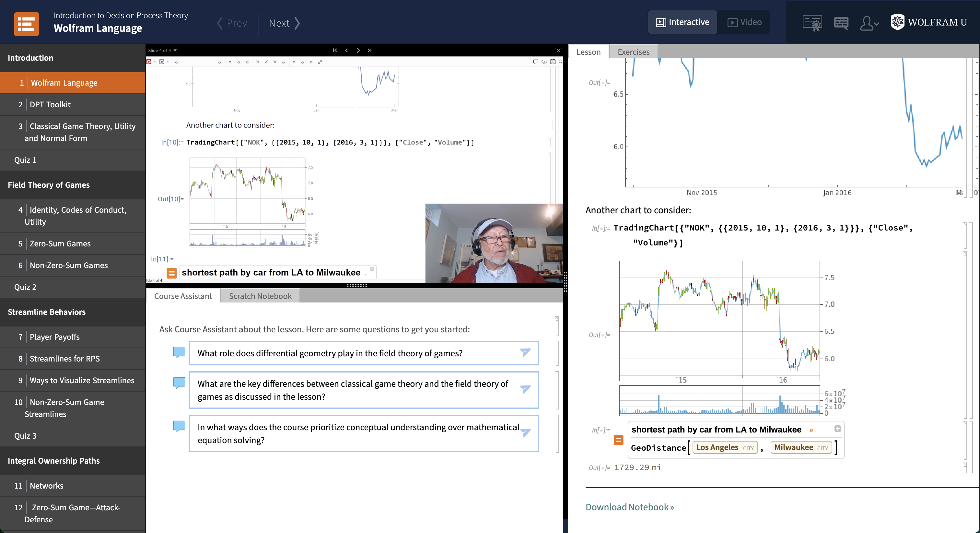
Task: Open lesson 2 DPT Toolkit
Action: coord(73,104)
